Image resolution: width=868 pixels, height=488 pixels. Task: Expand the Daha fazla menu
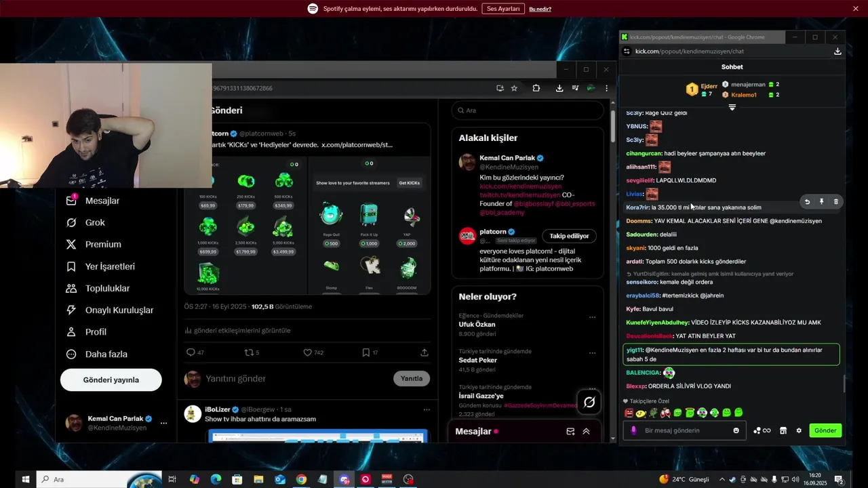pos(96,354)
